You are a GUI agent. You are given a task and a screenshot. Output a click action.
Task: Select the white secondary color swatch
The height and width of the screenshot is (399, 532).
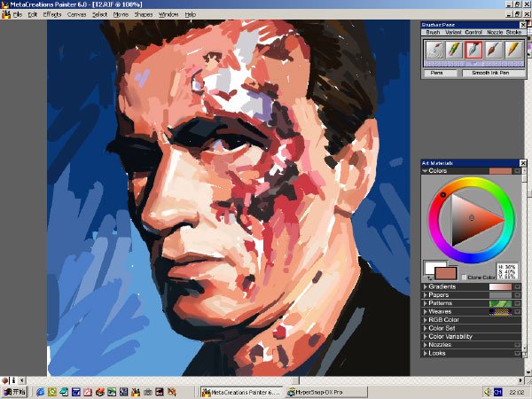(430, 266)
